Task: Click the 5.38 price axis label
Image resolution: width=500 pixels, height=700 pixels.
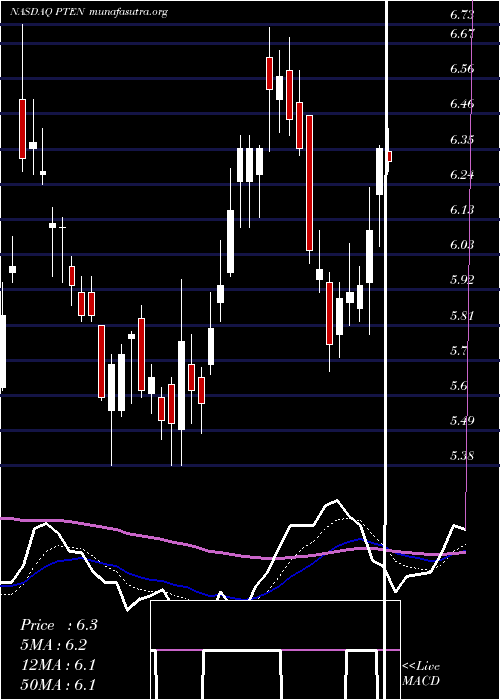Action: [x=462, y=456]
